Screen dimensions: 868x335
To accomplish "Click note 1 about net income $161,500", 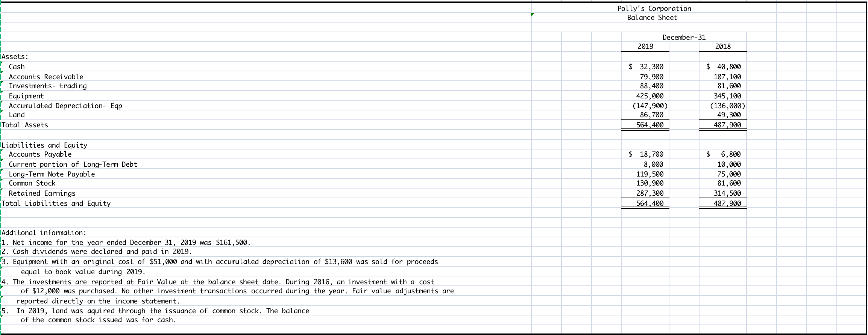I will [x=126, y=243].
